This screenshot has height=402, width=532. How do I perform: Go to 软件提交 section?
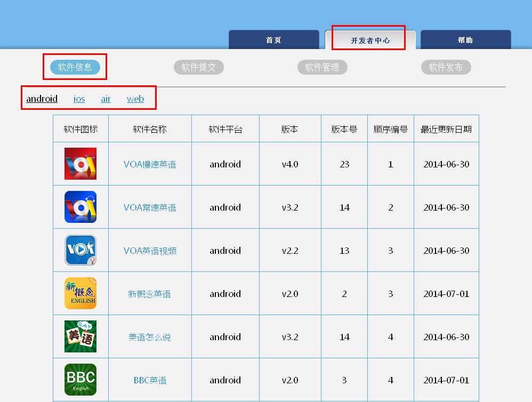(198, 67)
